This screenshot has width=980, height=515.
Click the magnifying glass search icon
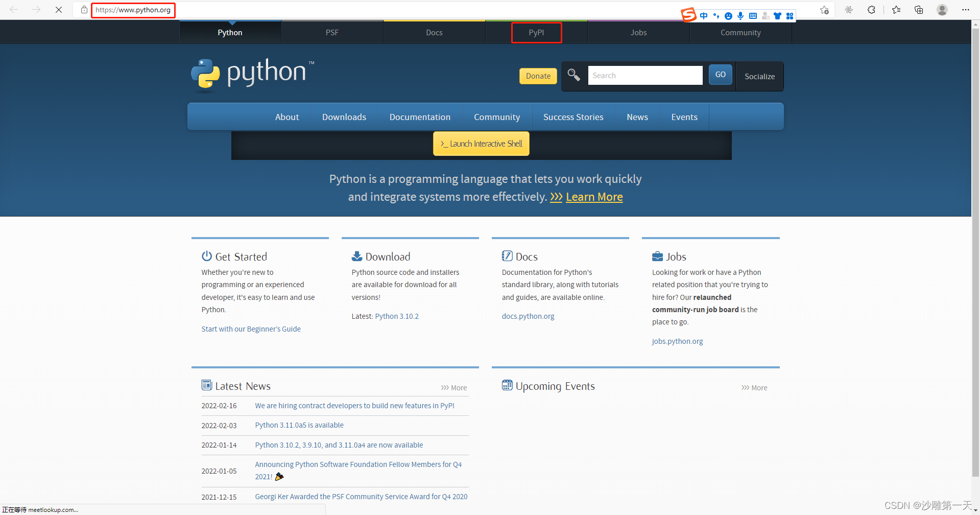573,75
